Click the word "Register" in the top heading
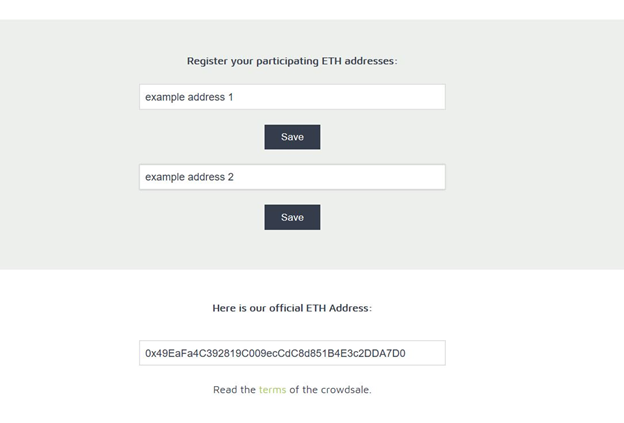The image size is (624, 423). (208, 61)
